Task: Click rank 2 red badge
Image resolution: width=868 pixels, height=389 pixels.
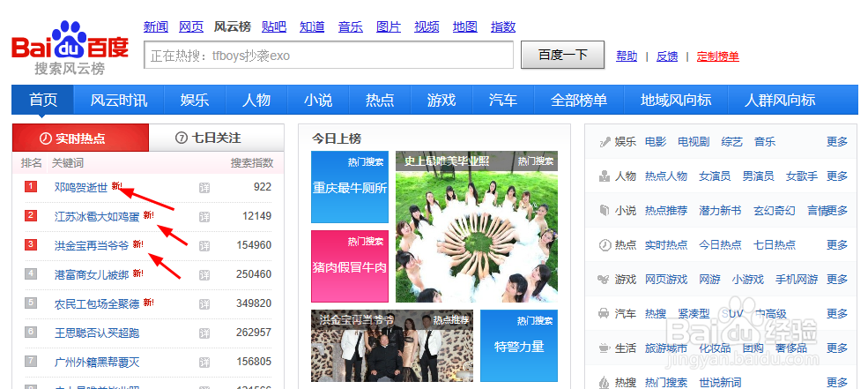Action: pos(31,215)
